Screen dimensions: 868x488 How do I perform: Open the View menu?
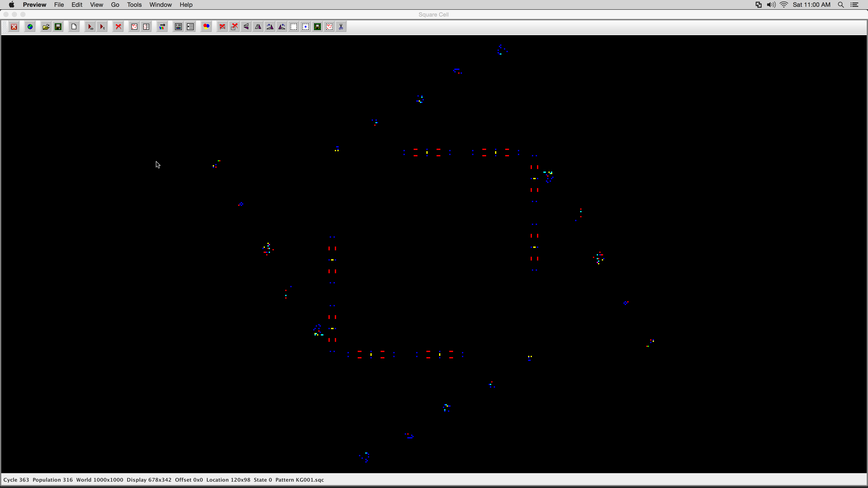(x=96, y=5)
